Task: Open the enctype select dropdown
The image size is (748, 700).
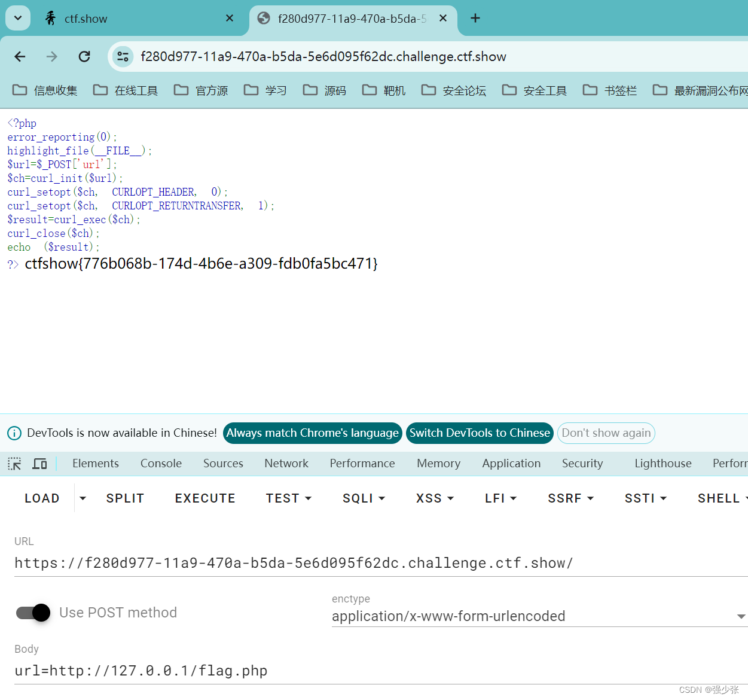Action: 539,616
